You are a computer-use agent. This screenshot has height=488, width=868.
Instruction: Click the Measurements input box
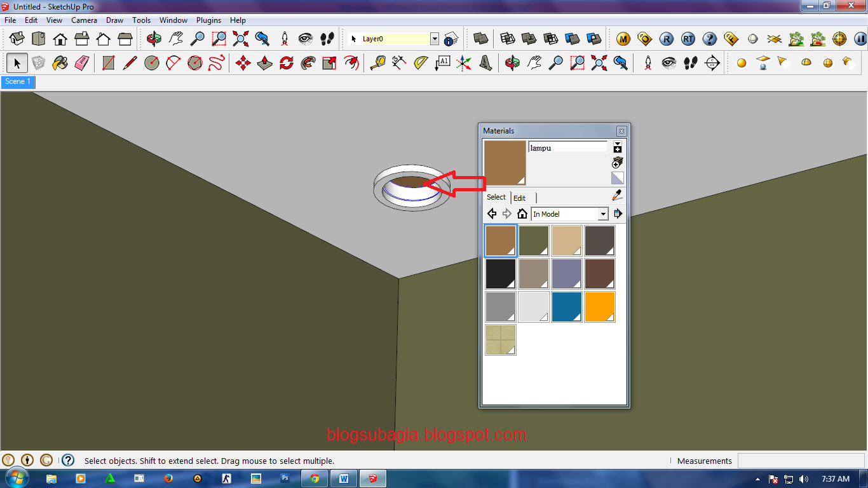[x=801, y=461]
